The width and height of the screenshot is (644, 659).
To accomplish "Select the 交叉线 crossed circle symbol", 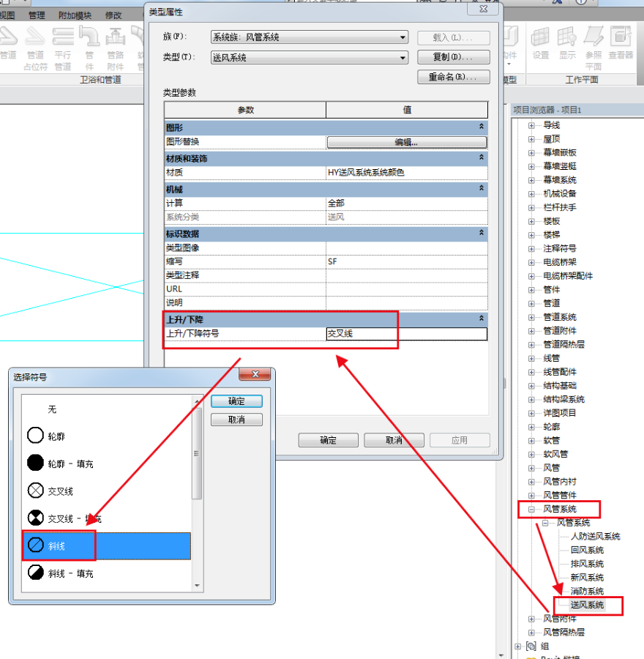I will [x=35, y=491].
